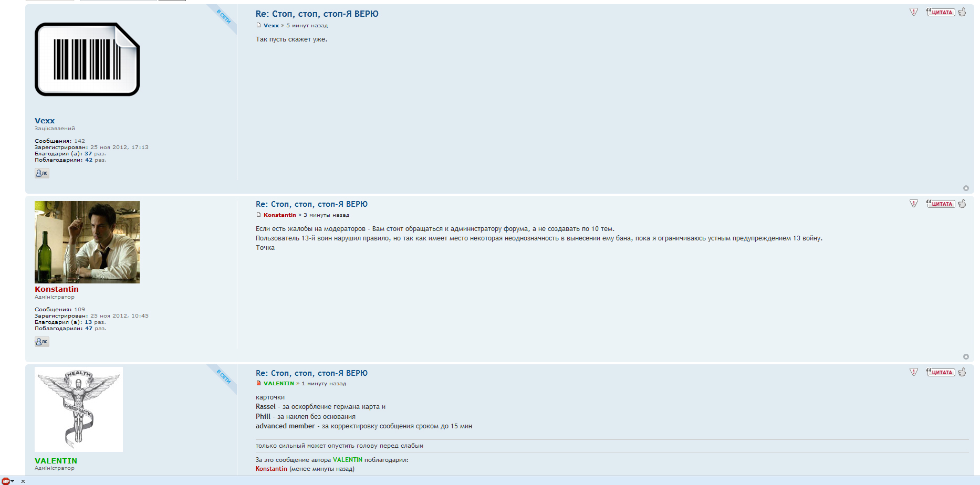980x485 pixels.
Task: Close the bottom add-on bar with the X
Action: [23, 481]
